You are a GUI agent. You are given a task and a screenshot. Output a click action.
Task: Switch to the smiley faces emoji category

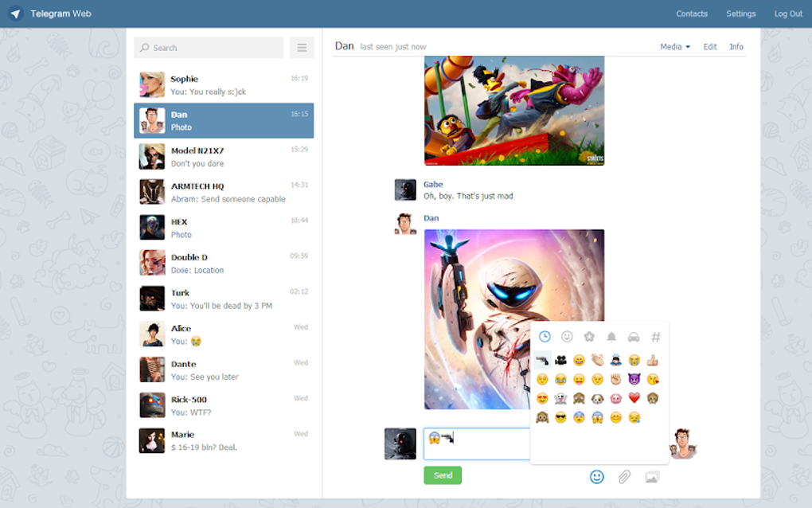click(x=567, y=336)
